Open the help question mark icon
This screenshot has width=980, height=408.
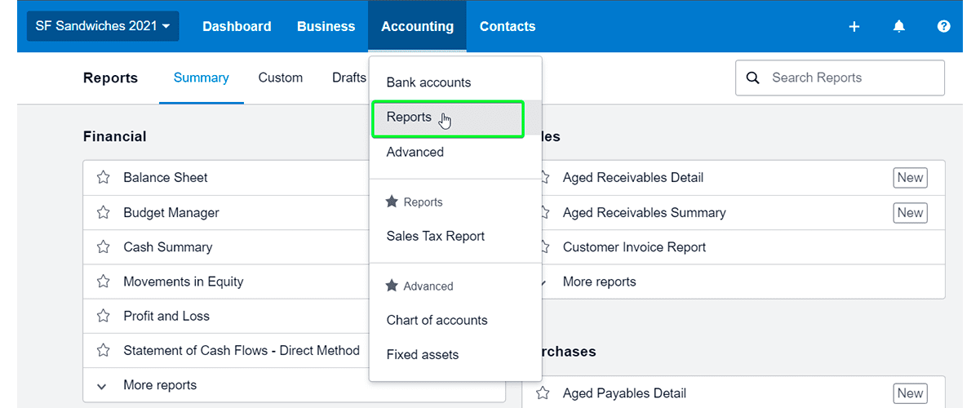pyautogui.click(x=944, y=26)
